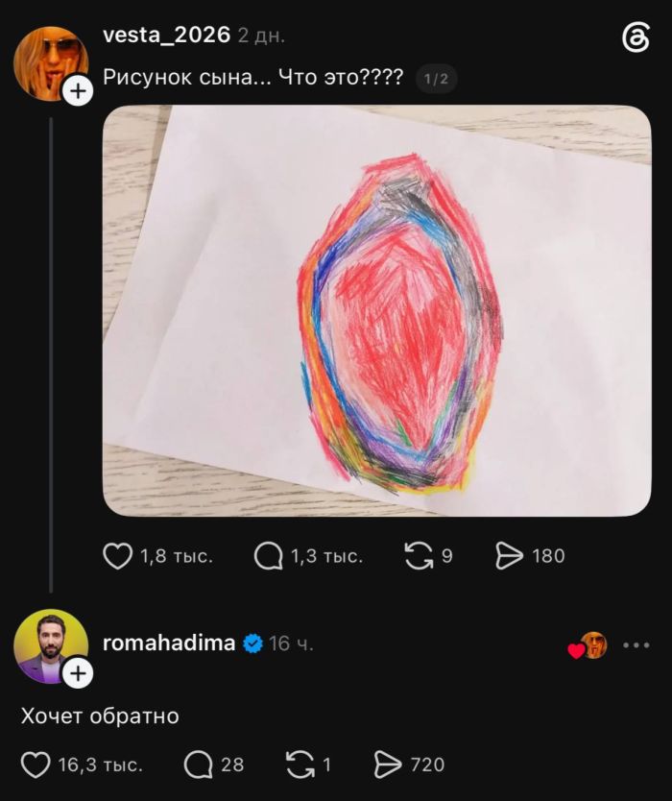This screenshot has width=672, height=801.
Task: Repost romahadima's reply
Action: pos(300,765)
